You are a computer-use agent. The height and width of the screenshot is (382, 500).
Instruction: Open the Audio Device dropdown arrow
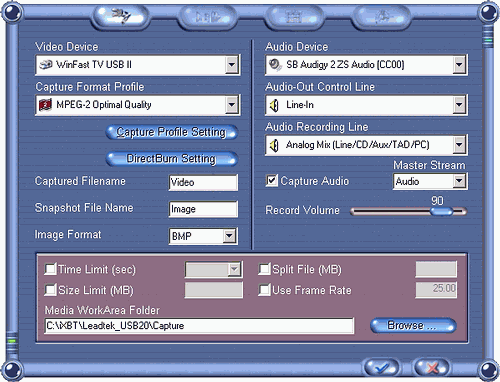point(459,65)
